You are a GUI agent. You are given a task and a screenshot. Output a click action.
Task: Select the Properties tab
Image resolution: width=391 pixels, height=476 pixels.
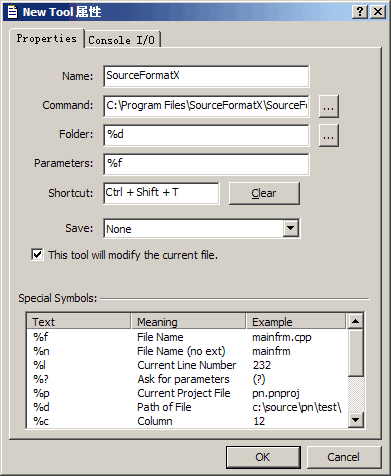click(47, 38)
